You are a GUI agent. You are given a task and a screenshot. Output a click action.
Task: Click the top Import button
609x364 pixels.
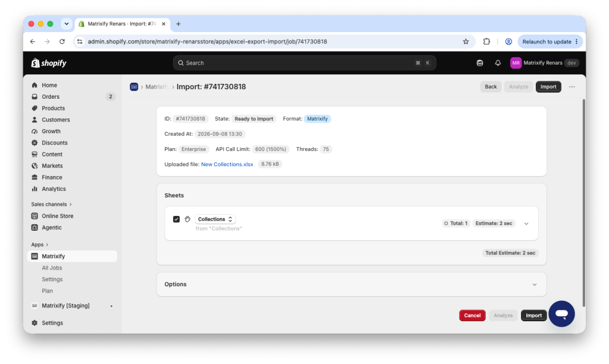pos(548,87)
